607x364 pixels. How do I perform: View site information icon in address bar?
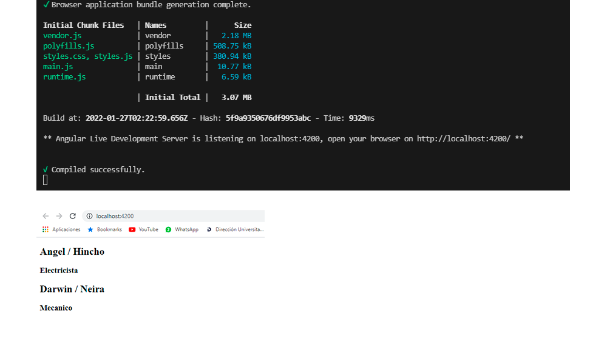point(89,216)
